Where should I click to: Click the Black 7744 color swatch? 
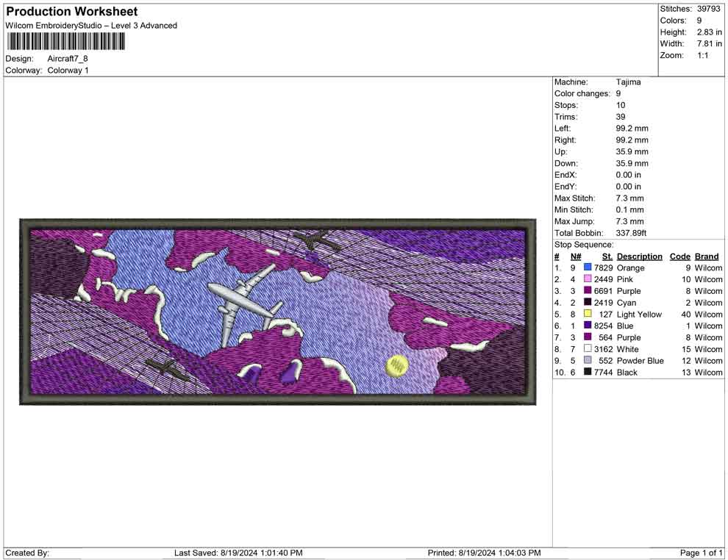[x=588, y=372]
